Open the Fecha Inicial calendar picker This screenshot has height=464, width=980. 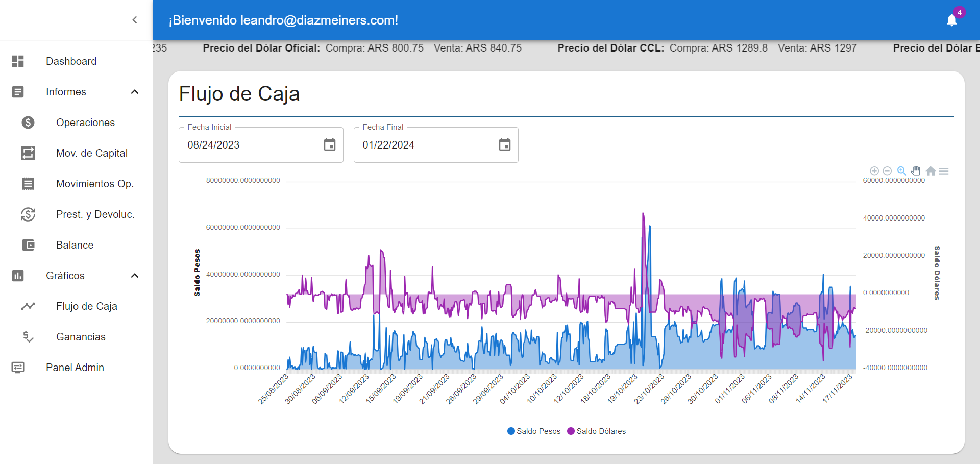pyautogui.click(x=330, y=145)
